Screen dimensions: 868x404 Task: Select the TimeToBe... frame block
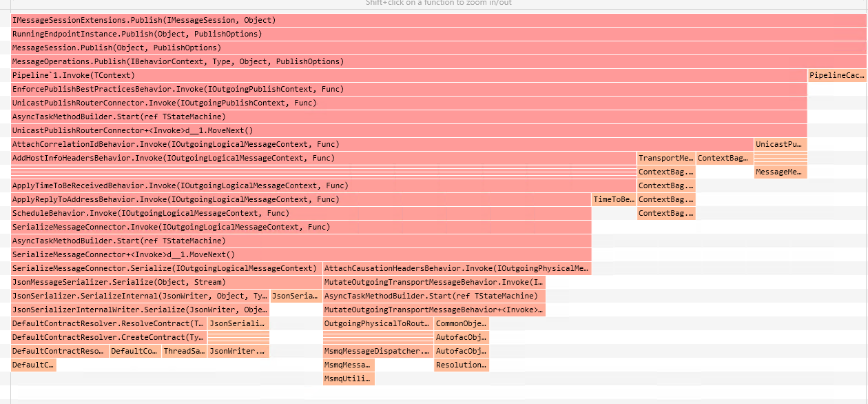pos(613,199)
